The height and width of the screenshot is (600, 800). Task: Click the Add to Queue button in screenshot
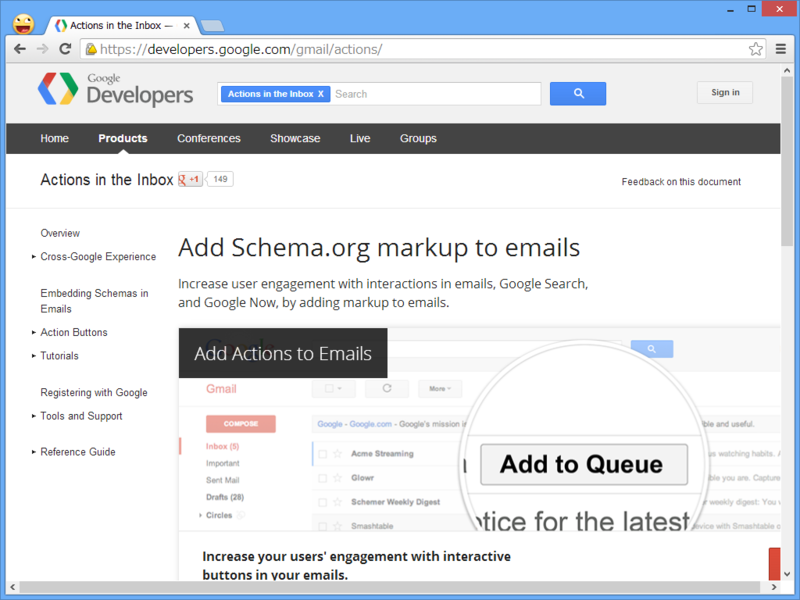pos(584,464)
